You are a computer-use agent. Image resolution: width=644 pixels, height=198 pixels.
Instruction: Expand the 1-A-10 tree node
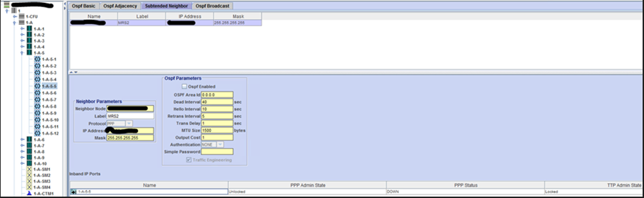pyautogui.click(x=22, y=163)
